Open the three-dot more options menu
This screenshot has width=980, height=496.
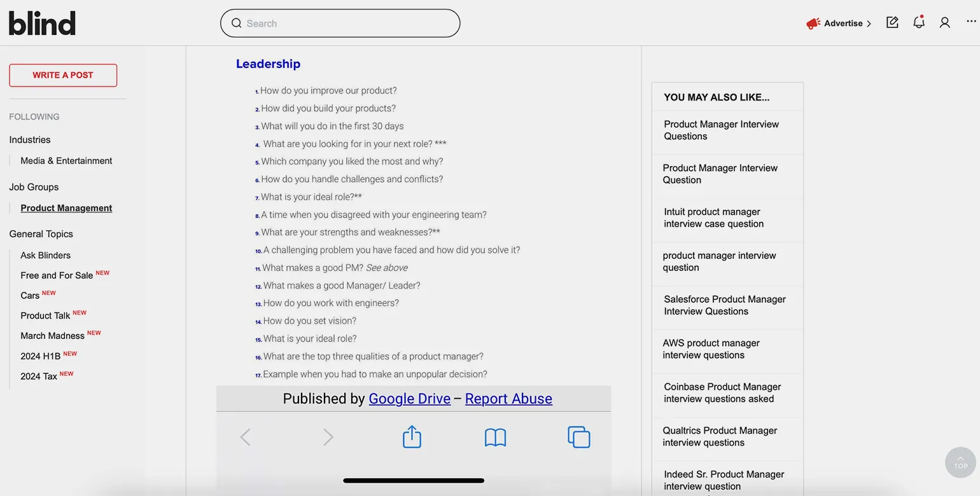(x=970, y=22)
